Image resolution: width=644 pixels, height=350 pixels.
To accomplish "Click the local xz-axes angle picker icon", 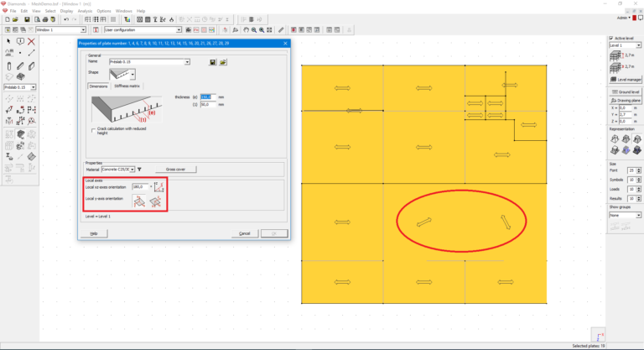I will tap(159, 186).
